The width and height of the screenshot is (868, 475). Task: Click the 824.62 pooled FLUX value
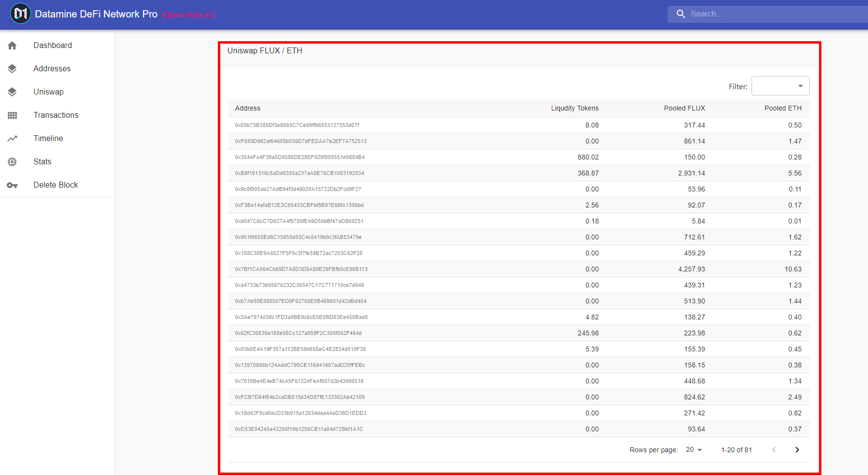694,397
